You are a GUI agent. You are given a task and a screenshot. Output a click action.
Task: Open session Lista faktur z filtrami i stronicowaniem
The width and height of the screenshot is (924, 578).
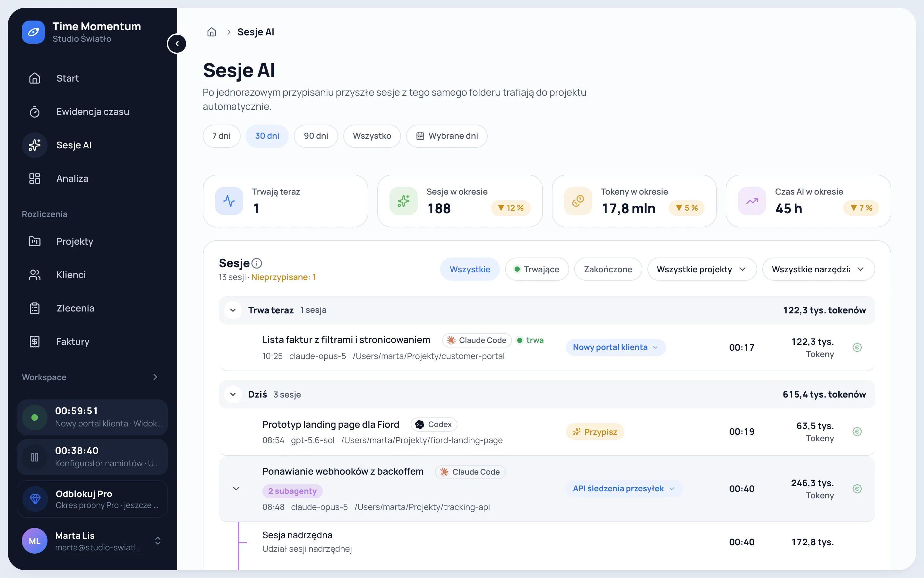click(x=346, y=340)
